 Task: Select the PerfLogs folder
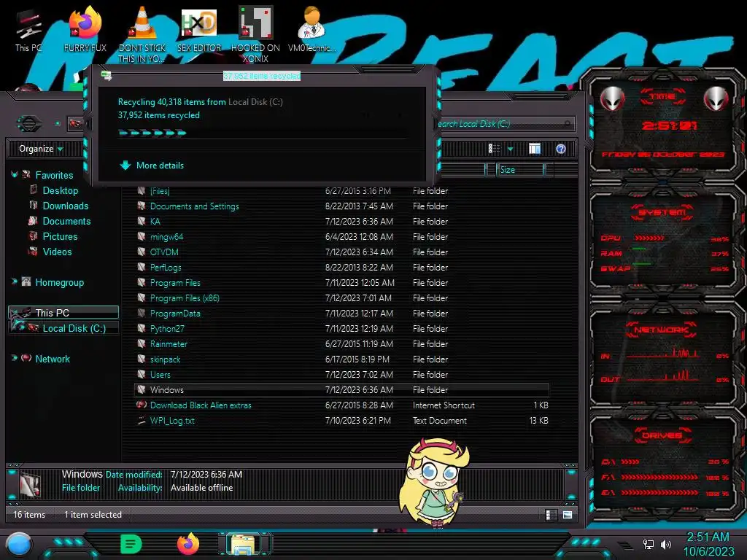click(x=341, y=267)
